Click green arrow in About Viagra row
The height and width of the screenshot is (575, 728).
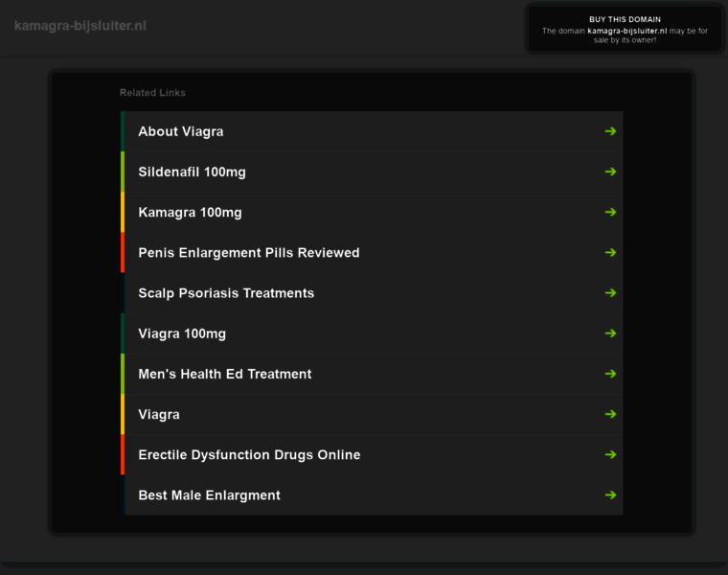pyautogui.click(x=610, y=131)
